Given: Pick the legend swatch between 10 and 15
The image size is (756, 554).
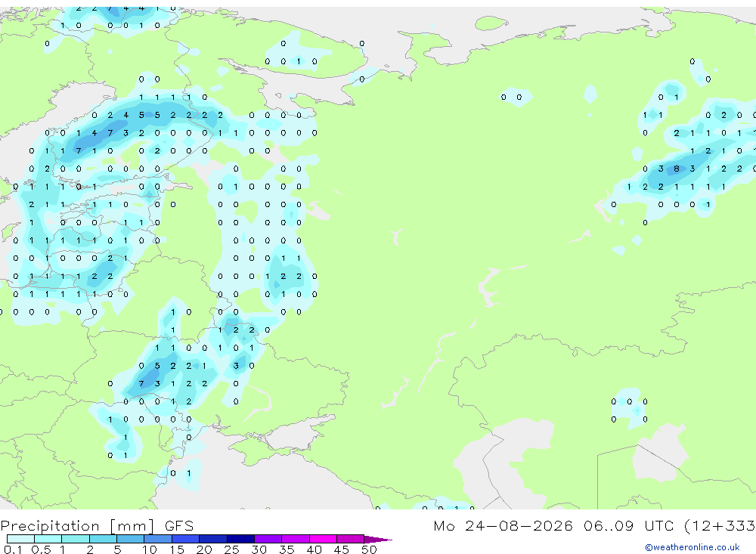Looking at the screenshot, I should tap(158, 539).
